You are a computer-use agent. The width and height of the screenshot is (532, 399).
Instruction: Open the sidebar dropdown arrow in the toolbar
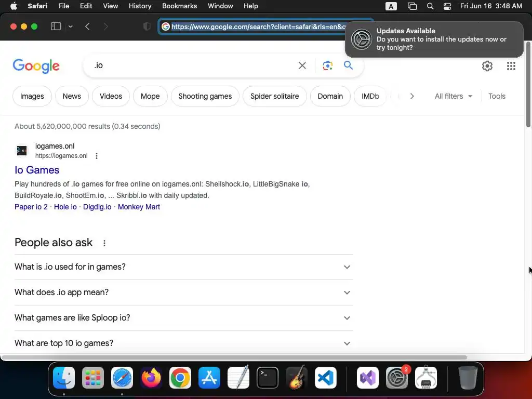tap(70, 26)
